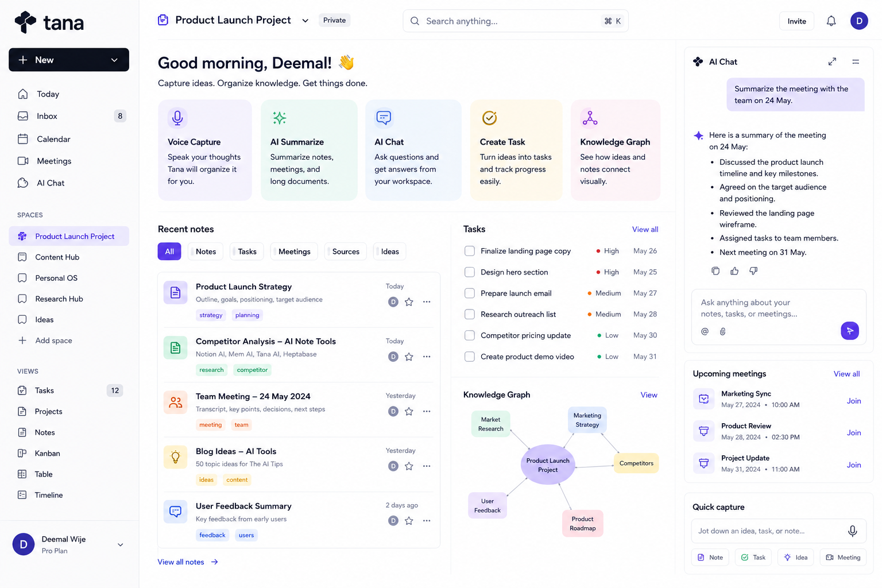Attach a file in AI chat
Image resolution: width=882 pixels, height=588 pixels.
[x=722, y=331]
